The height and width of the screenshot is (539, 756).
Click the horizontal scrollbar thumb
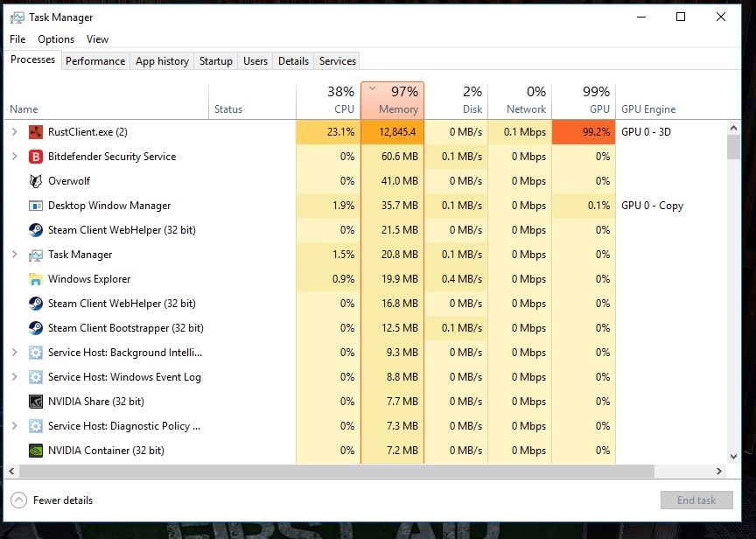pyautogui.click(x=337, y=471)
